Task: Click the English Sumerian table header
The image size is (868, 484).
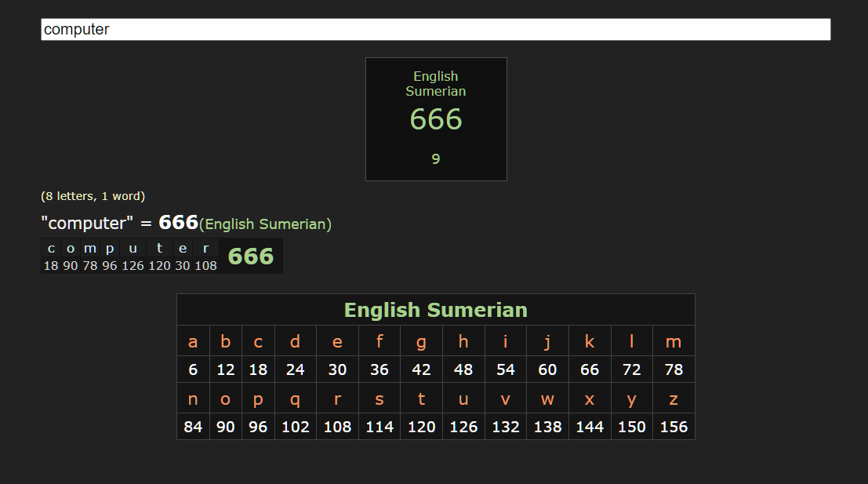Action: [x=436, y=310]
